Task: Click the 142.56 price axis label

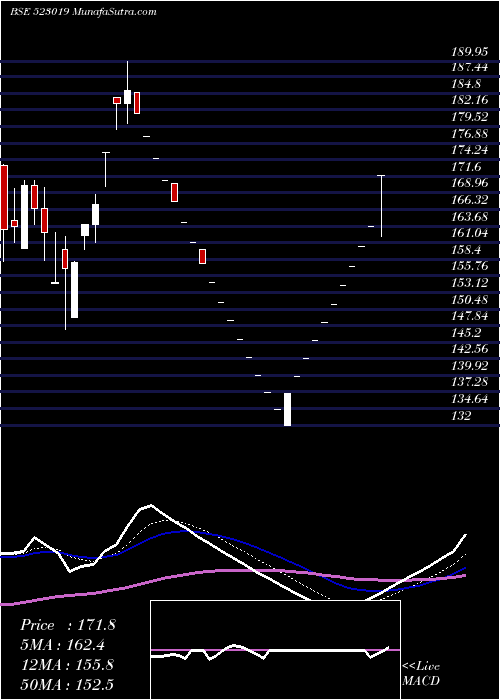Action: pos(469,349)
